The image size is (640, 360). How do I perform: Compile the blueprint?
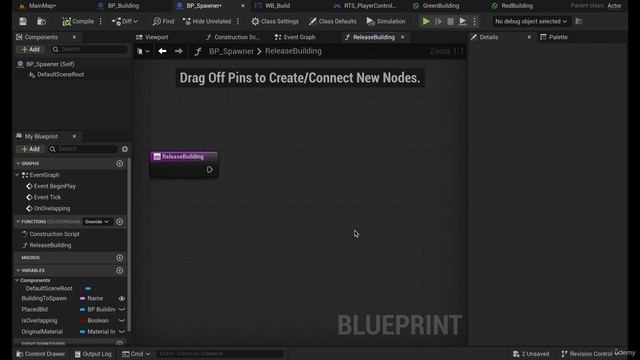78,21
